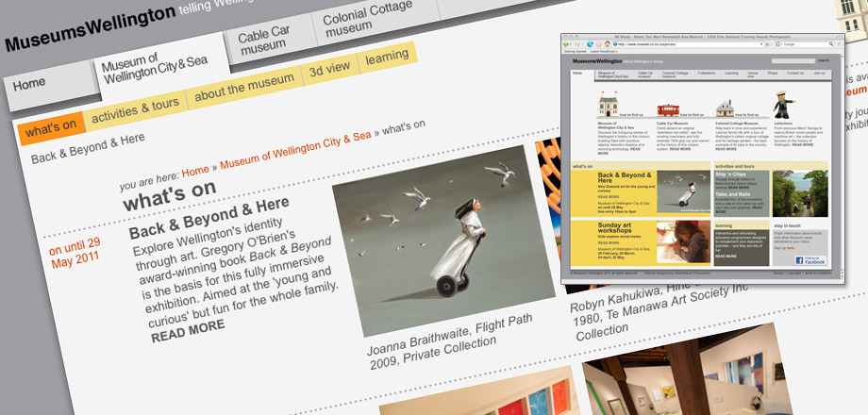Open the large "Cable Car museum" tab
The width and height of the screenshot is (868, 415).
pos(264,40)
